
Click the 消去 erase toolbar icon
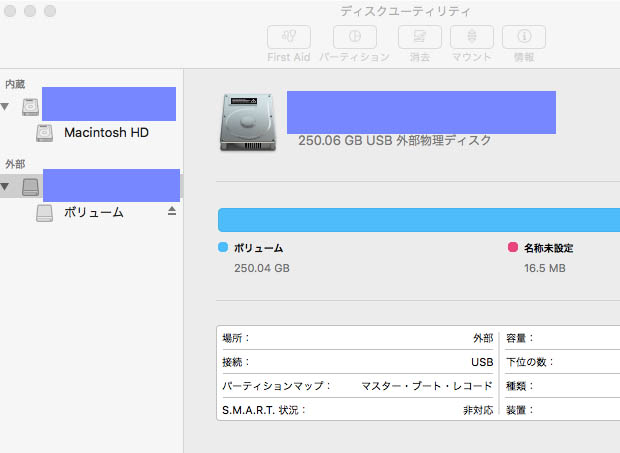(419, 37)
